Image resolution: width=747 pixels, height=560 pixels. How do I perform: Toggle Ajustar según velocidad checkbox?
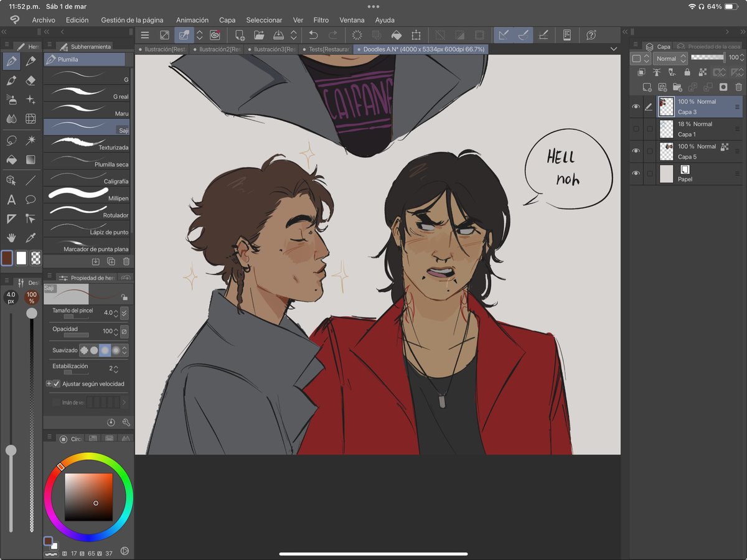click(x=57, y=384)
